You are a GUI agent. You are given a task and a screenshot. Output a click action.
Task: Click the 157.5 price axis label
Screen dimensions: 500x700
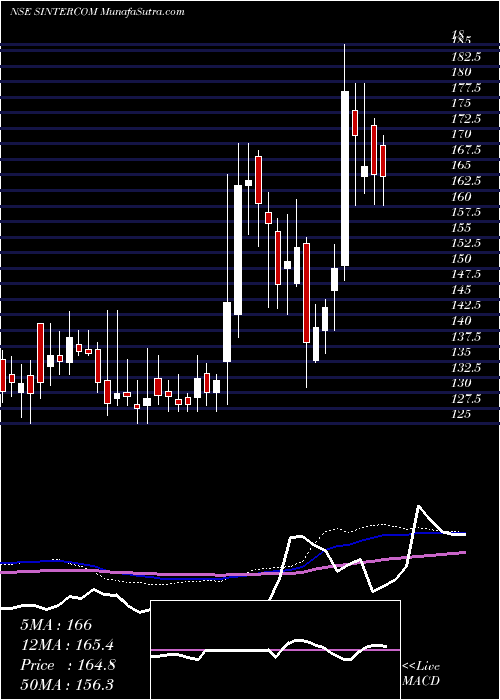click(x=467, y=212)
